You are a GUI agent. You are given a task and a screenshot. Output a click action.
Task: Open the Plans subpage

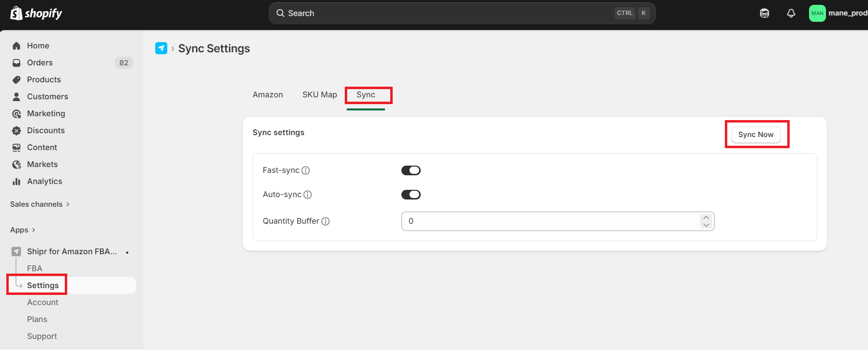[x=37, y=319]
